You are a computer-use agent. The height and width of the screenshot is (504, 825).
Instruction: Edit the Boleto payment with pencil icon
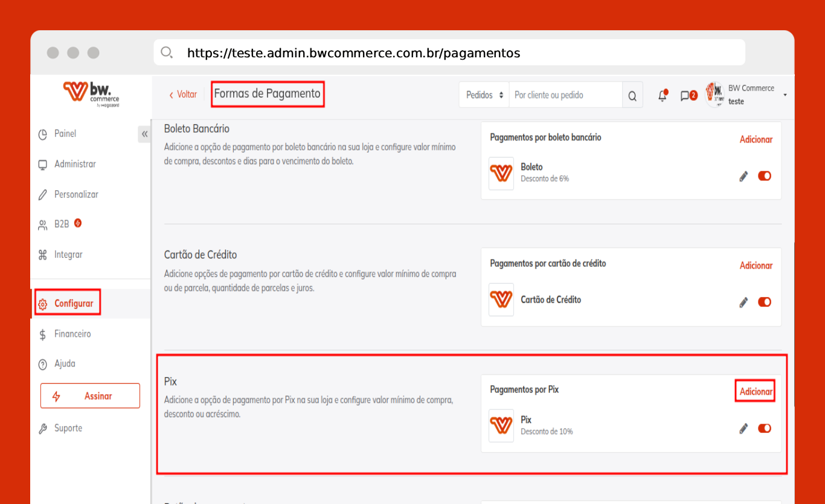743,176
